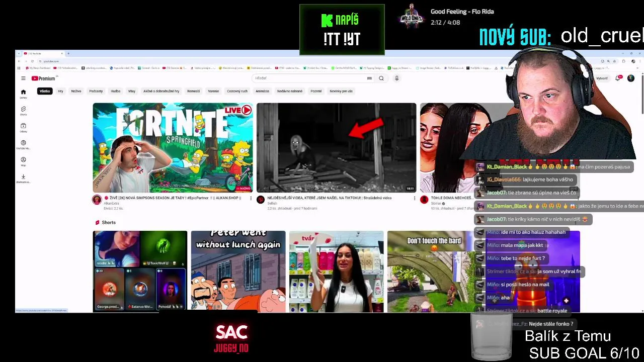Click the Vytvoriť create button
The image size is (644, 362).
601,78
